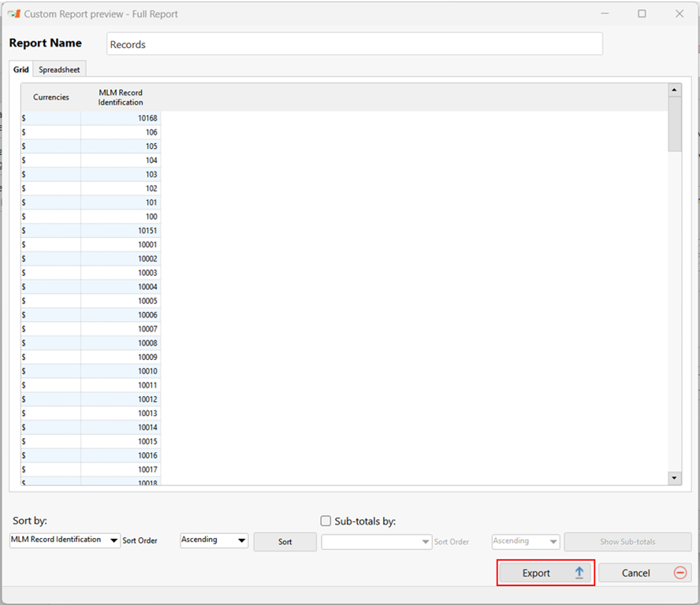This screenshot has width=700, height=605.
Task: Minimize the Custom Report preview window
Action: click(605, 14)
